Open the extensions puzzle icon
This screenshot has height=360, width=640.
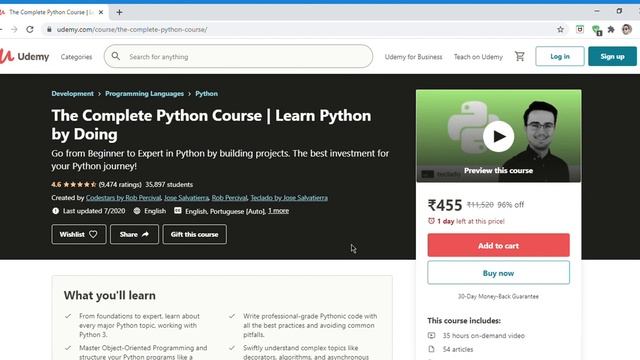pos(611,29)
